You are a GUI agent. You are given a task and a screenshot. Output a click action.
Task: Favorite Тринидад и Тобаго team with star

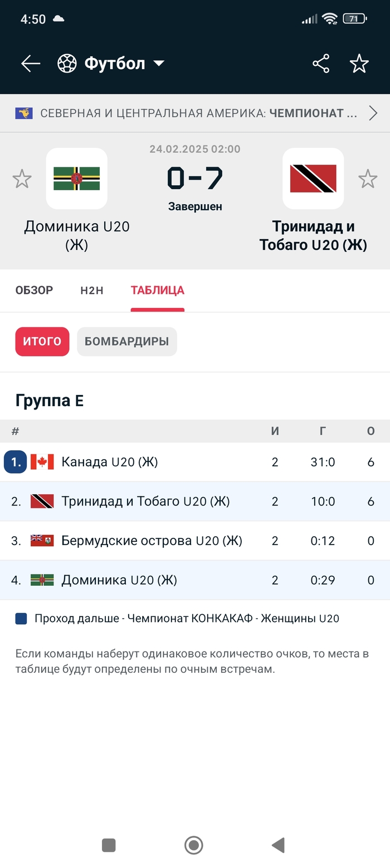point(368,179)
